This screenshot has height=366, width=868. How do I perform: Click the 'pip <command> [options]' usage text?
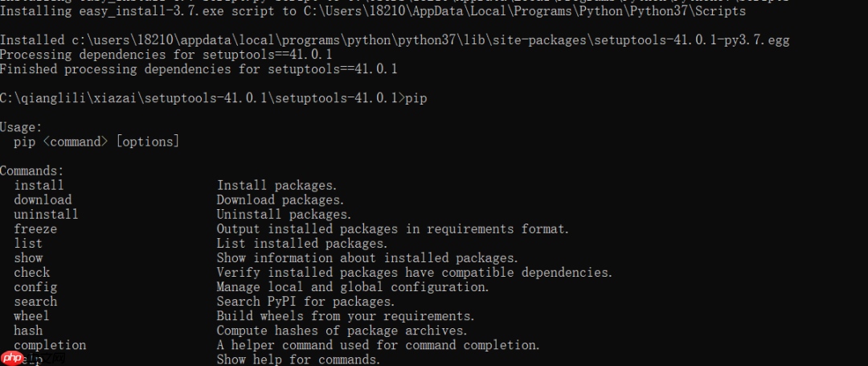[x=96, y=142]
